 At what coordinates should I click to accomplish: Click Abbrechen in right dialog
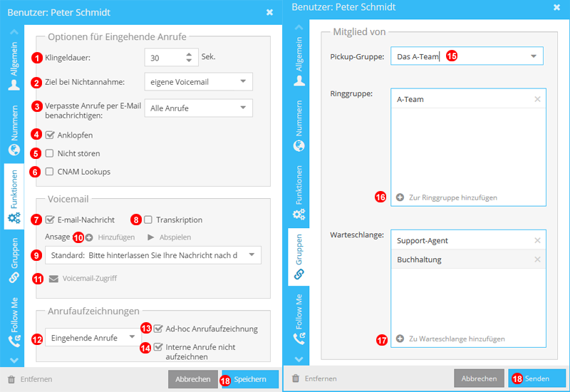point(479,378)
